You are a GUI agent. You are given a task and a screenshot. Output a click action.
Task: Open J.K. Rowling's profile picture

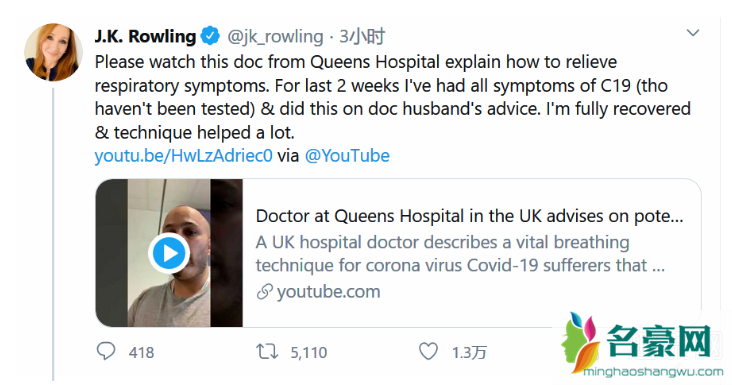point(53,52)
